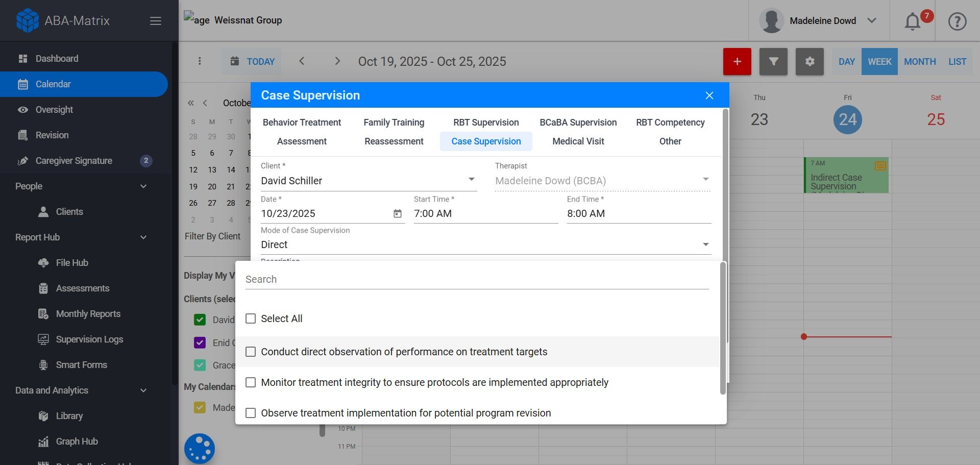The image size is (980, 465).
Task: Select the Family Training tab
Action: click(x=394, y=123)
